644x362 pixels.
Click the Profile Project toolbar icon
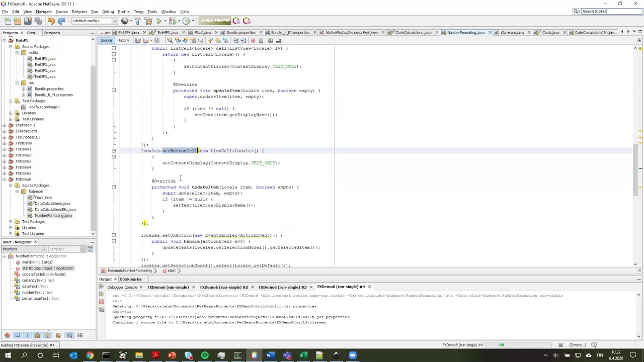coord(186,21)
